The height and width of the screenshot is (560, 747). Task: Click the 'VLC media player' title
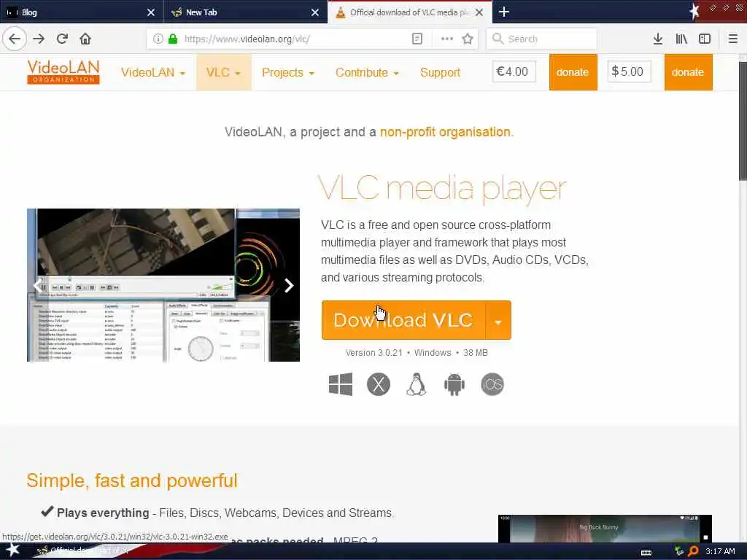coord(442,189)
